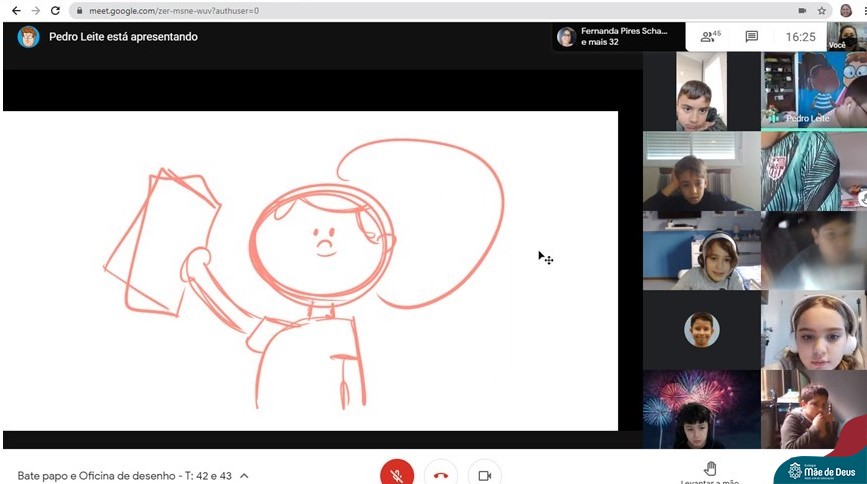Open the chat messages icon
The height and width of the screenshot is (484, 867).
click(752, 37)
